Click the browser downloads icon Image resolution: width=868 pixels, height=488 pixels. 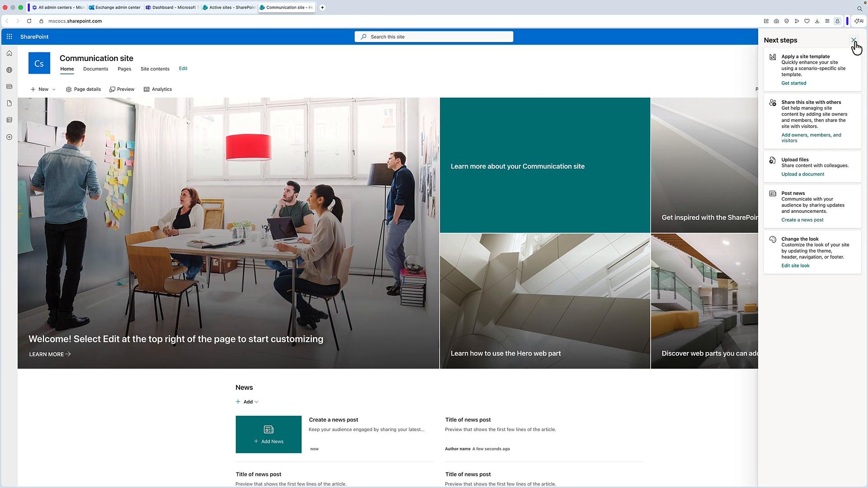coord(817,21)
